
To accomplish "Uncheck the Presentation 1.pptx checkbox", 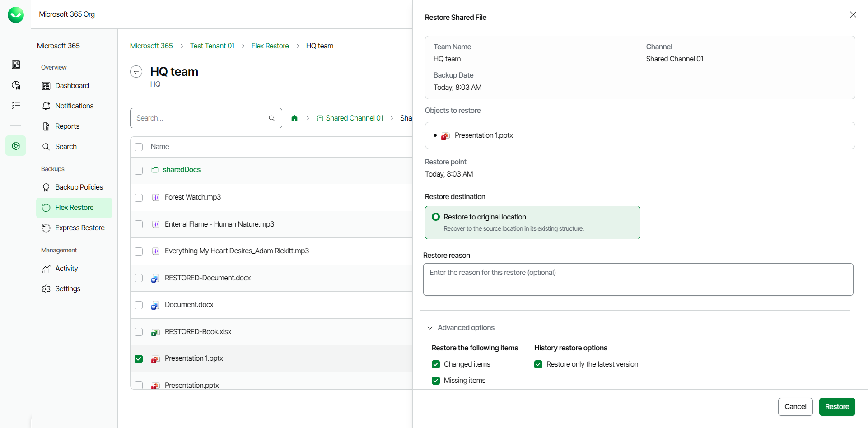I will [139, 359].
